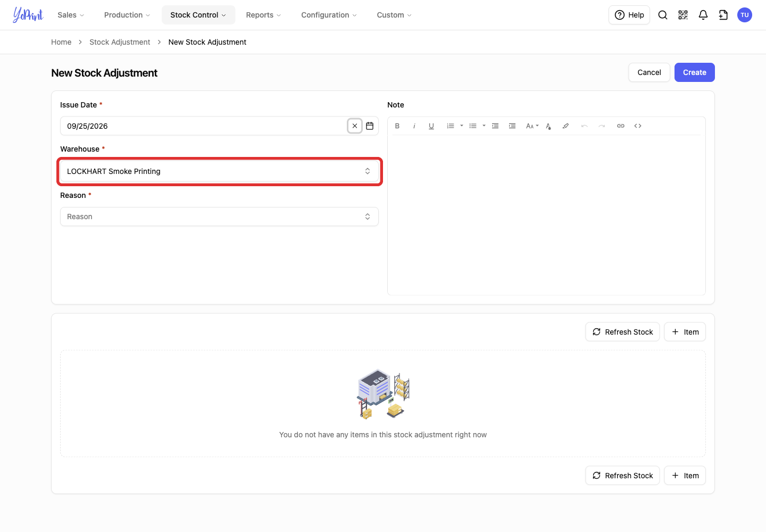Viewport: 766px width, 532px height.
Task: Open the search icon in header
Action: [x=663, y=15]
